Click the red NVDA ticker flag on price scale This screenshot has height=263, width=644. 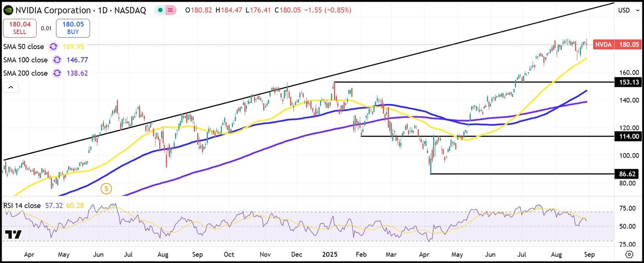tap(604, 44)
